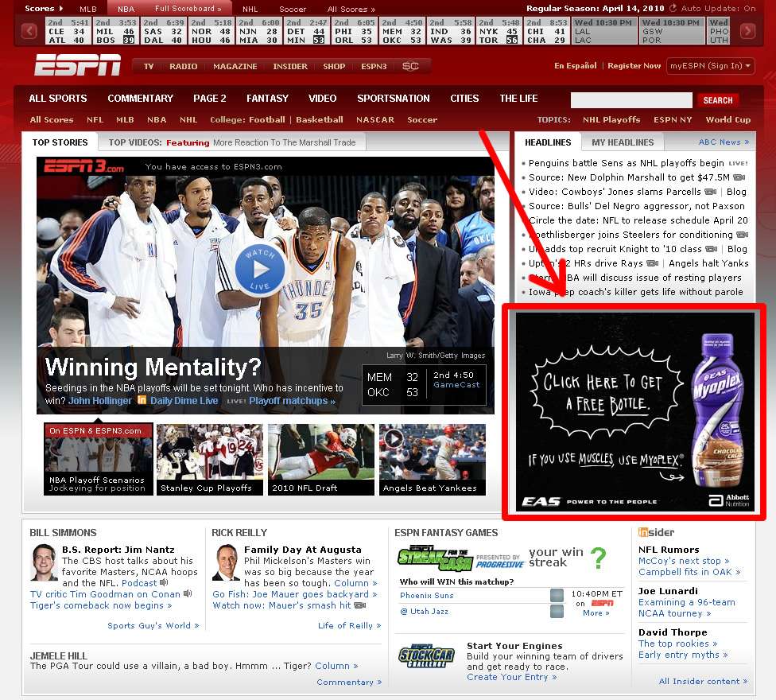The width and height of the screenshot is (776, 700).
Task: Open En Español link
Action: [575, 66]
